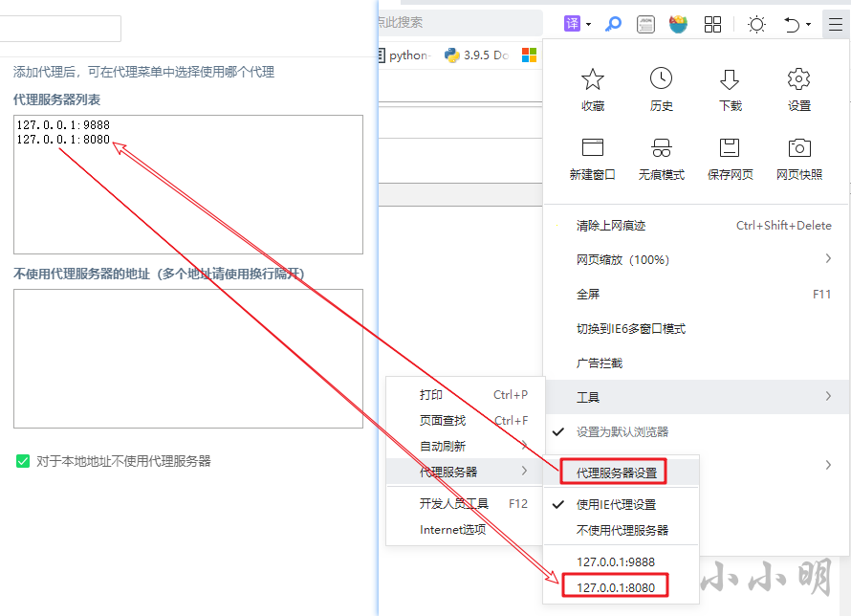
Task: Open the hamburger main menu button
Action: [836, 25]
